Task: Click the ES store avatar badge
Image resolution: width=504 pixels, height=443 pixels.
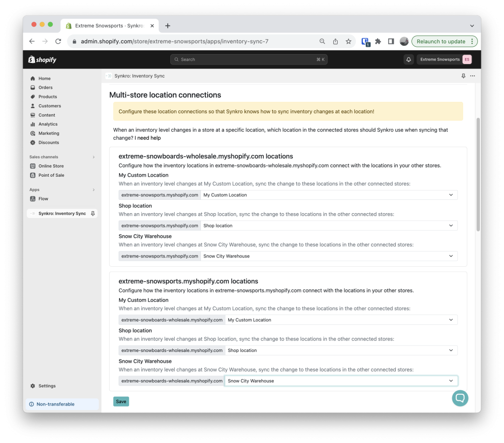Action: [467, 60]
